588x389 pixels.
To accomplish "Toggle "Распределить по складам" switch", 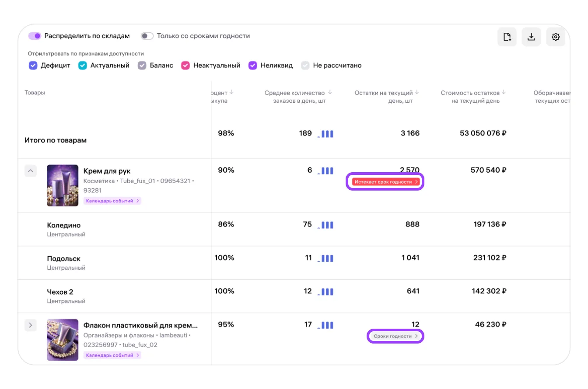I will (35, 36).
